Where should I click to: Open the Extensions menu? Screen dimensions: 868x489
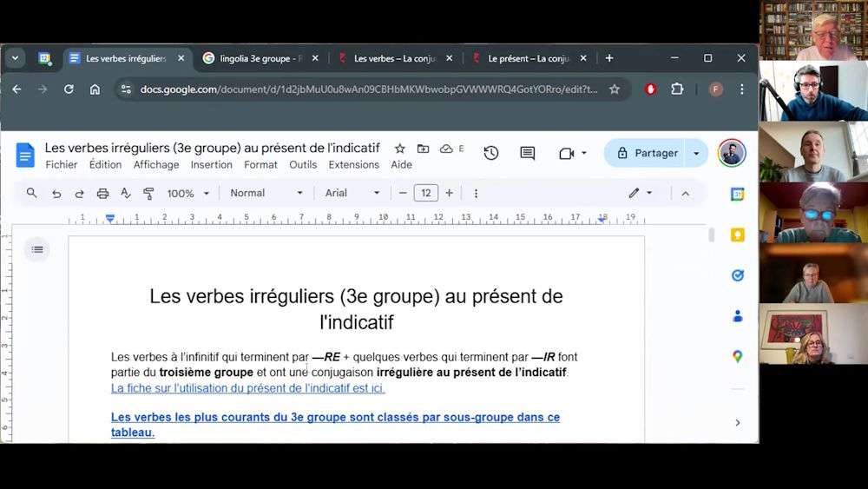(x=354, y=164)
